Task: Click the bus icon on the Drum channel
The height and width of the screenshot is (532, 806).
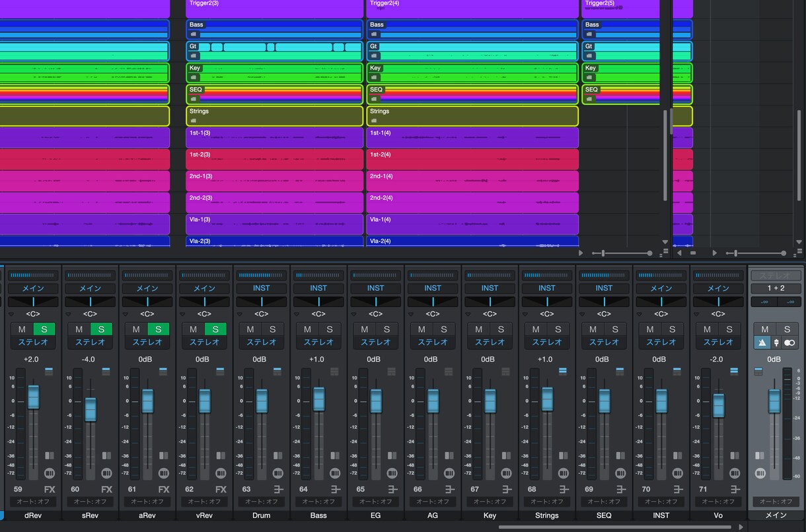Action: tap(278, 489)
